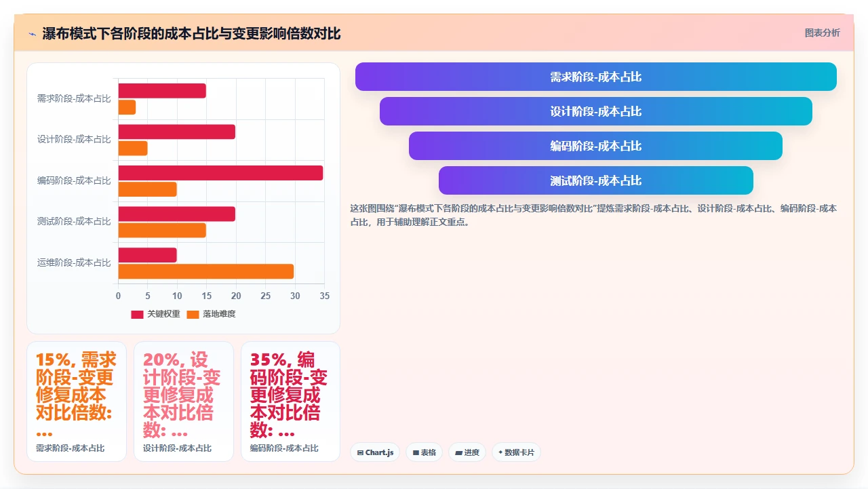Click y-axis label 需求阶段-成本占比

pos(74,98)
